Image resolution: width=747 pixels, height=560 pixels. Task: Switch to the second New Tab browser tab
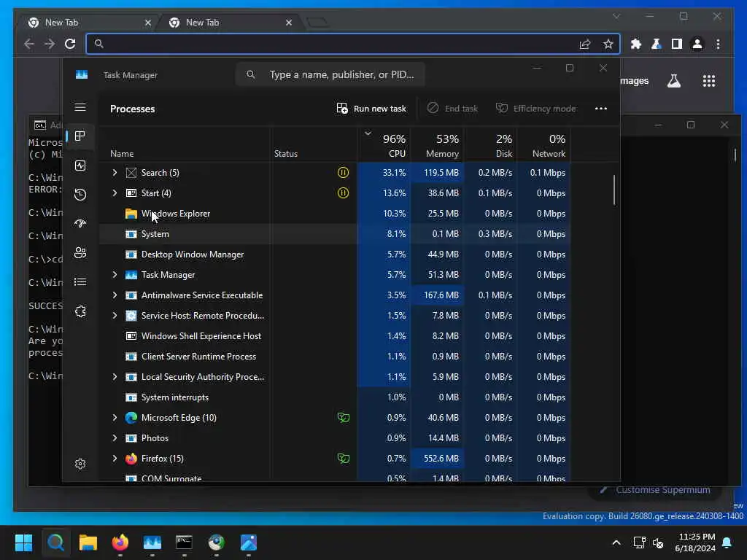(230, 23)
